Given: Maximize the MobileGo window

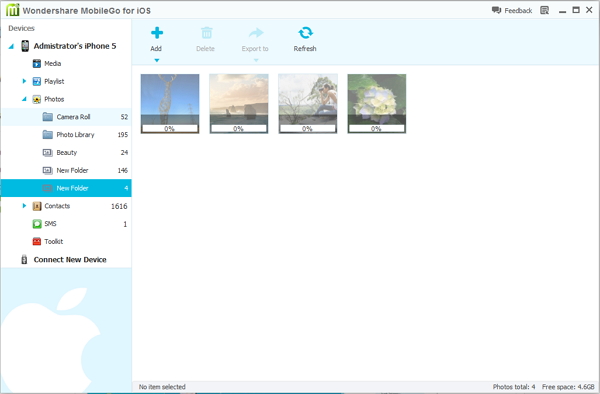Looking at the screenshot, I should point(576,10).
